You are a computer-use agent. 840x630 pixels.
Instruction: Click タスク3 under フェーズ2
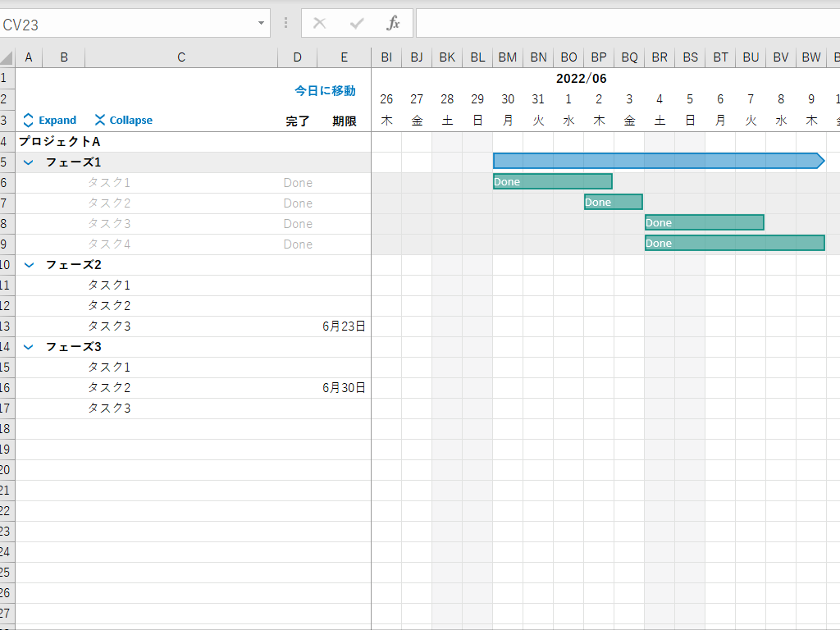[109, 326]
